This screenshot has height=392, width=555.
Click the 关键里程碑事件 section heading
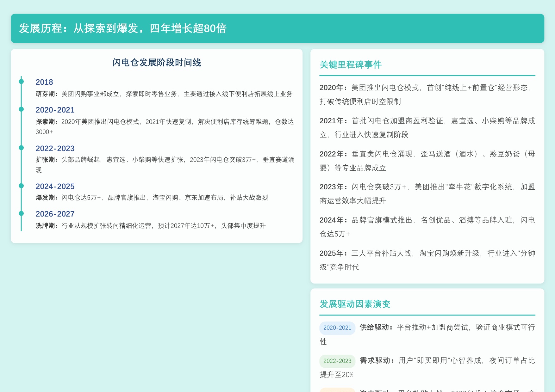351,65
